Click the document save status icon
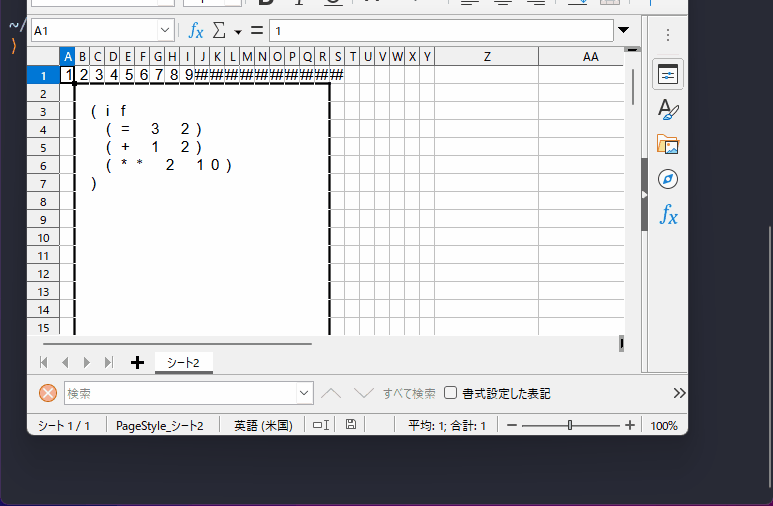Image resolution: width=773 pixels, height=506 pixels. pyautogui.click(x=351, y=424)
